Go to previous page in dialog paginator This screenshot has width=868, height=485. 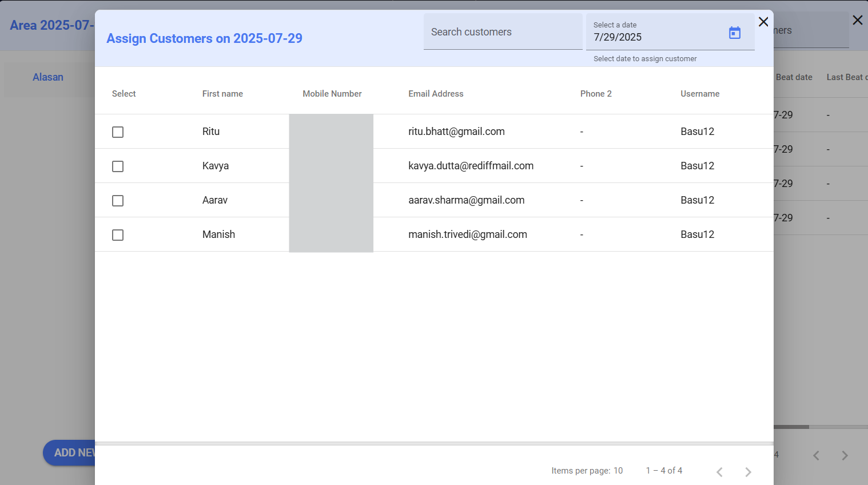pos(719,472)
